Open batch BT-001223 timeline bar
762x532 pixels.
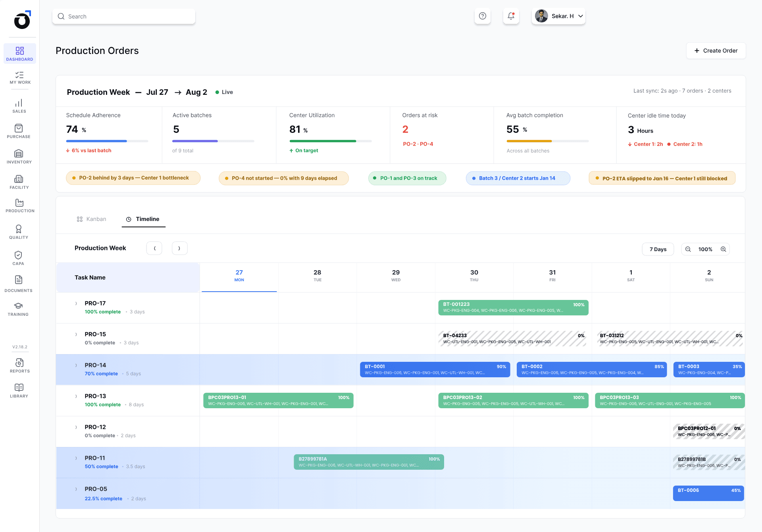(513, 307)
